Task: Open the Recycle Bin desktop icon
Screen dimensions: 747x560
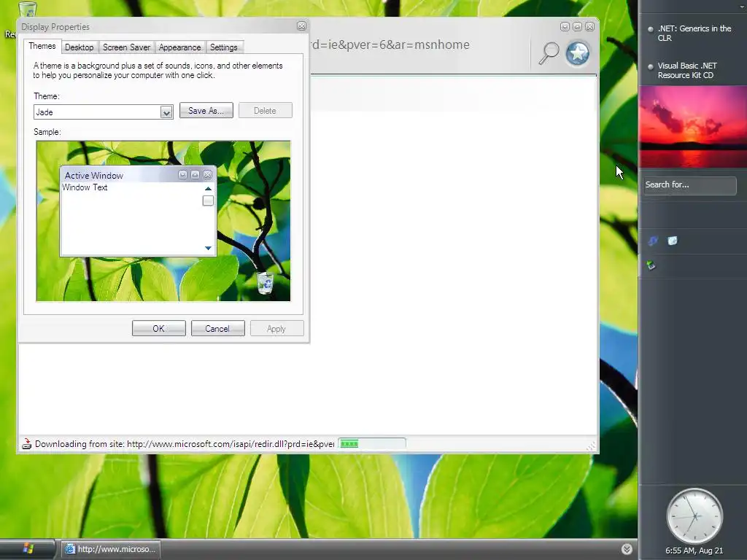Action: pyautogui.click(x=27, y=9)
